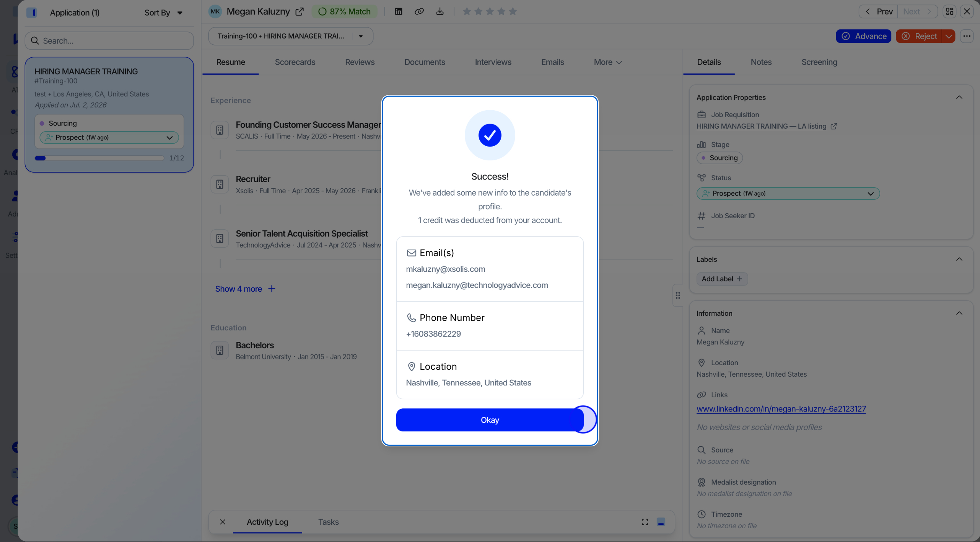Open the Prospect status dropdown in Details panel
Screen dimensions: 980x542
788,193
